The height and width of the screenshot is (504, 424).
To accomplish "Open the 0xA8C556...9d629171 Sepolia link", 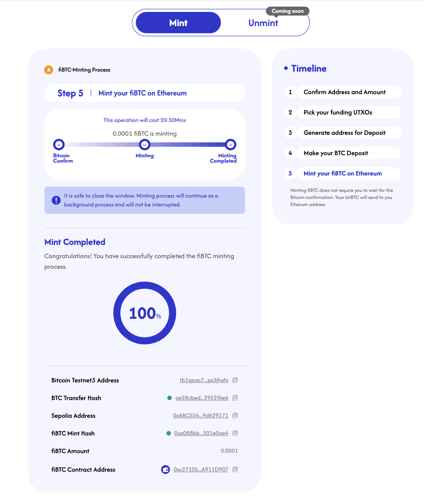I will pos(201,416).
